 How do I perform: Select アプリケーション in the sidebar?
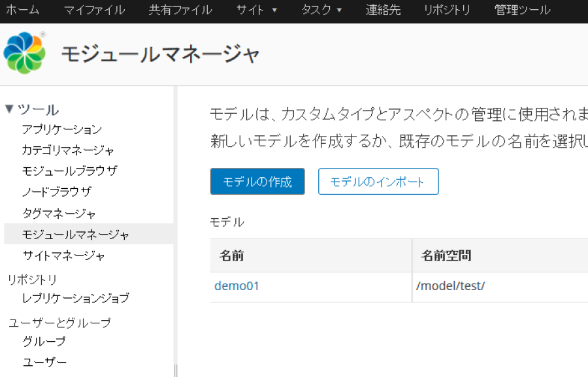[x=62, y=129]
